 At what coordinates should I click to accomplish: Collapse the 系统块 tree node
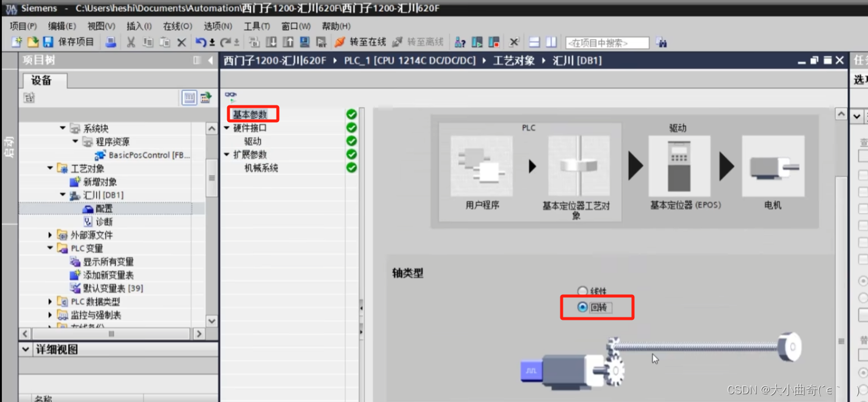63,128
